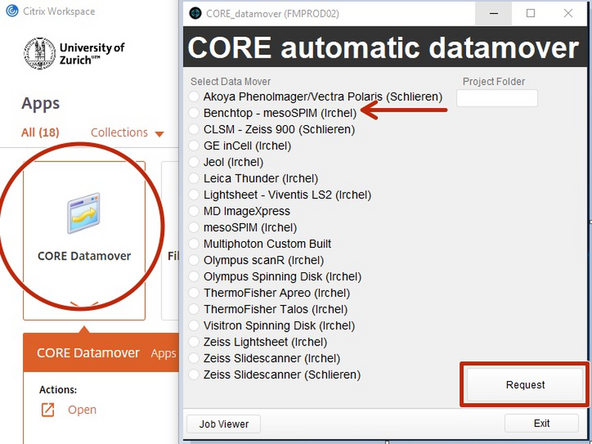Open the Job Viewer
The width and height of the screenshot is (592, 444).
(224, 424)
